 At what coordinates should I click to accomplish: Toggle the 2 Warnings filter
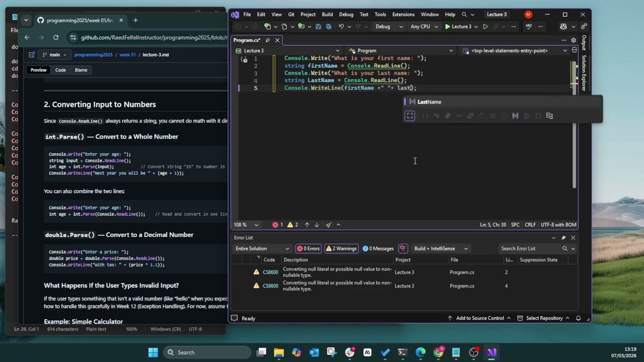tap(341, 248)
